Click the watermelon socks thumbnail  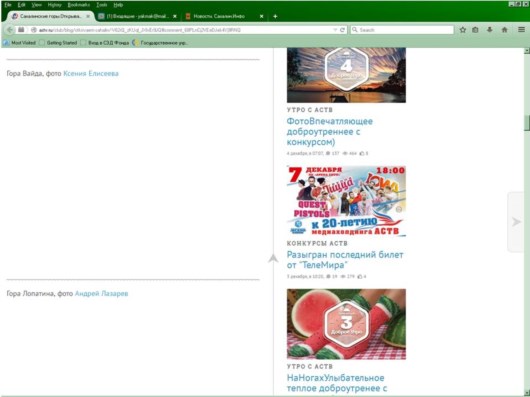[346, 324]
